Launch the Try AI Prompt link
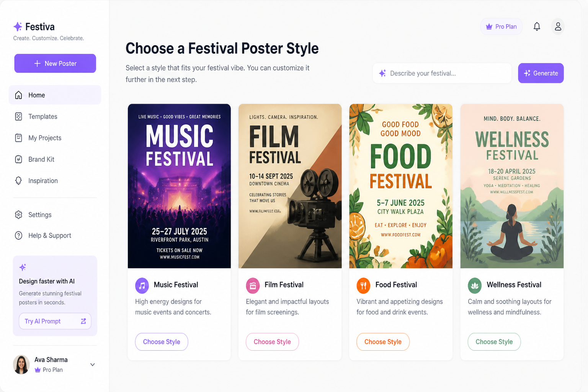588x392 pixels. click(x=55, y=321)
